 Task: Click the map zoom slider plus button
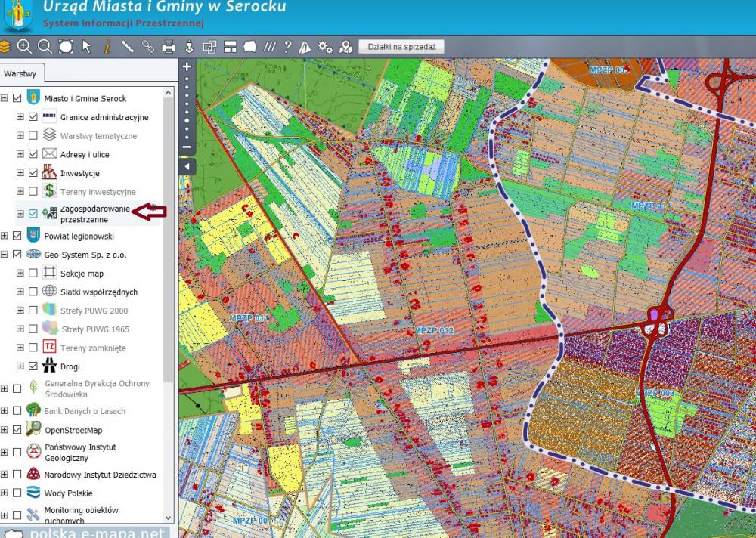(187, 66)
